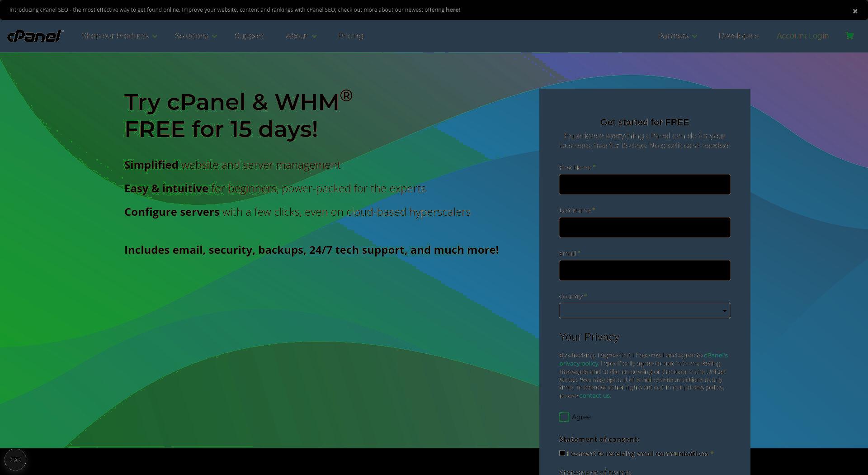Tick the Agree checkbox
This screenshot has height=475, width=868.
[x=564, y=417]
